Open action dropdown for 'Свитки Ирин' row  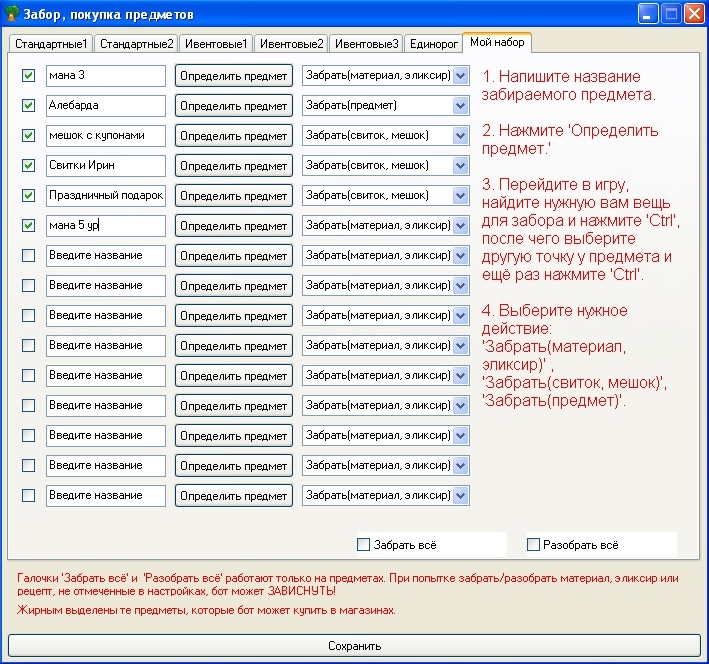coord(460,166)
